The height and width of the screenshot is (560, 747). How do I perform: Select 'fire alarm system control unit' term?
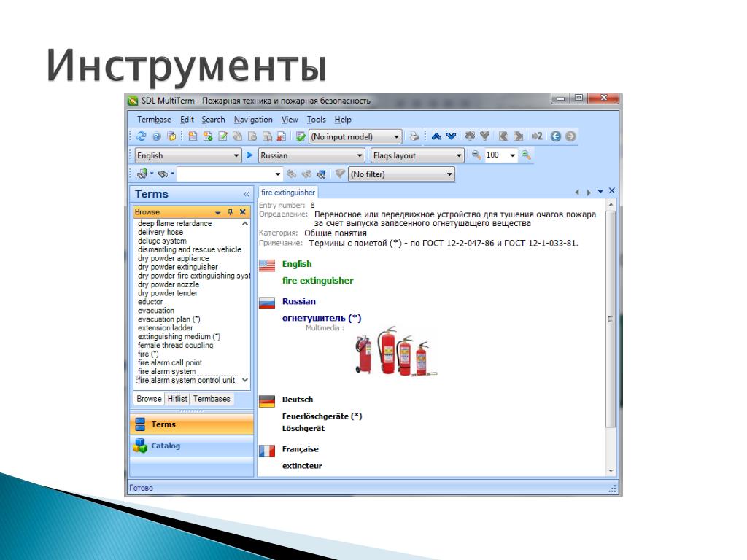tap(186, 380)
